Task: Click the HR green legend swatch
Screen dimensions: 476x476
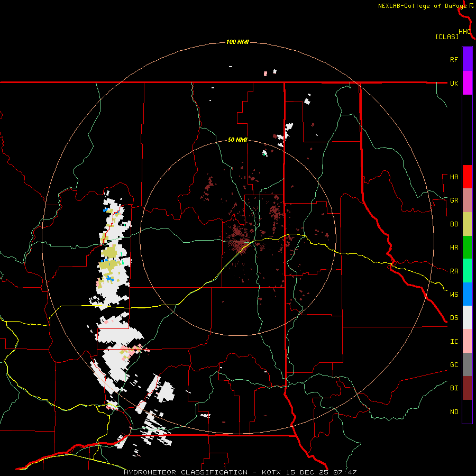Action: (x=467, y=248)
